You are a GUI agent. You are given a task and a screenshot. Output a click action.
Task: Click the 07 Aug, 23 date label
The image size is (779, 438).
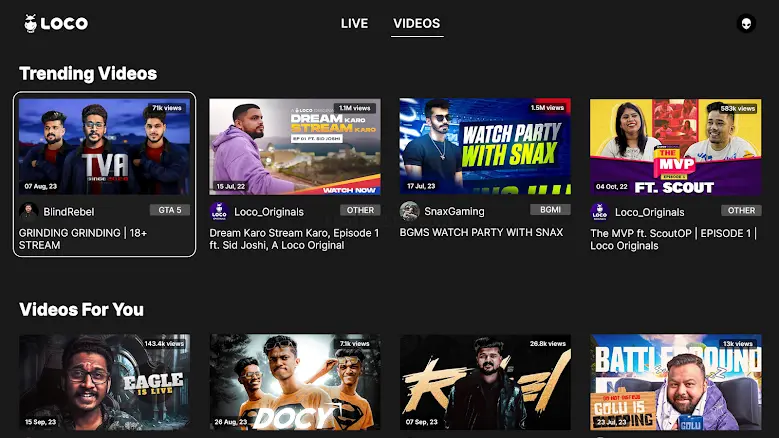pos(41,187)
